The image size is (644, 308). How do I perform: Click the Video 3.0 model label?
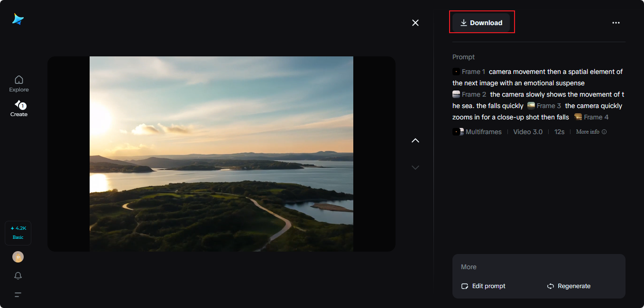(x=527, y=132)
